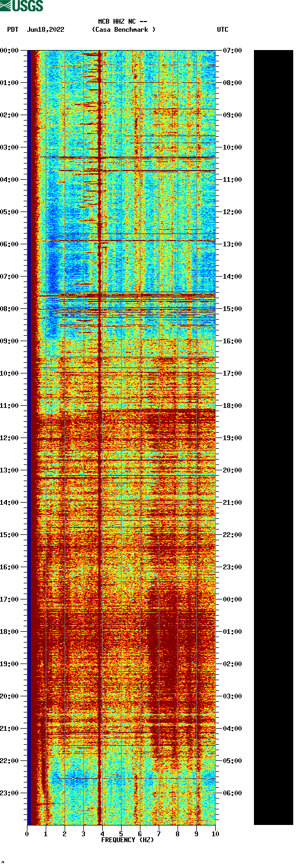Click the 04:00 PDT time label

coord(10,180)
